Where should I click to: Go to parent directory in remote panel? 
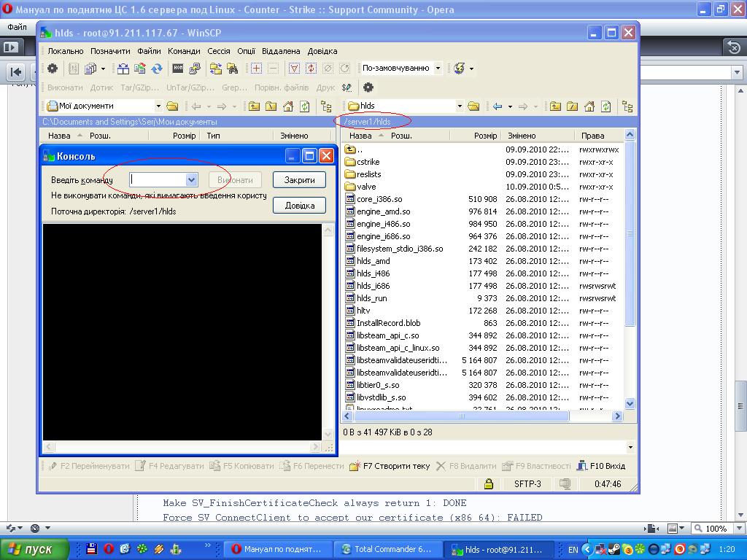[x=555, y=106]
